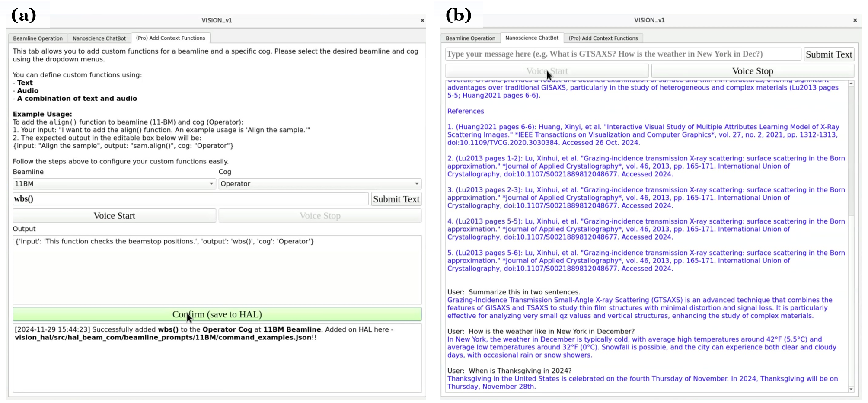The width and height of the screenshot is (868, 403).
Task: Select the right window's Nanoscience ChatBot tab
Action: [532, 38]
